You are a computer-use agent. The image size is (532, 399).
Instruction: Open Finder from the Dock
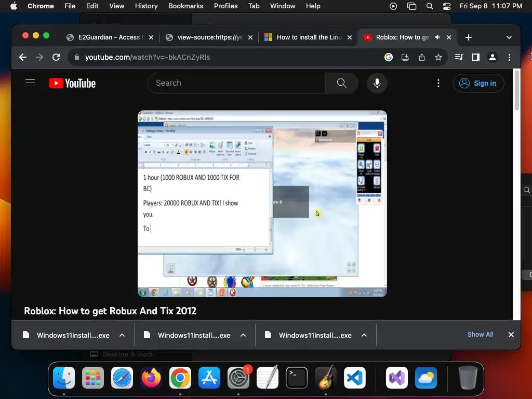click(x=64, y=378)
